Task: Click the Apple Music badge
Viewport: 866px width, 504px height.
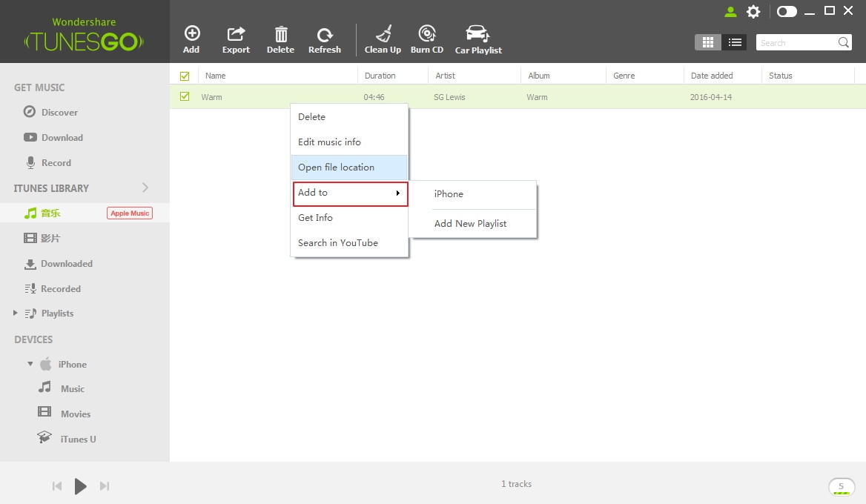Action: pyautogui.click(x=130, y=213)
